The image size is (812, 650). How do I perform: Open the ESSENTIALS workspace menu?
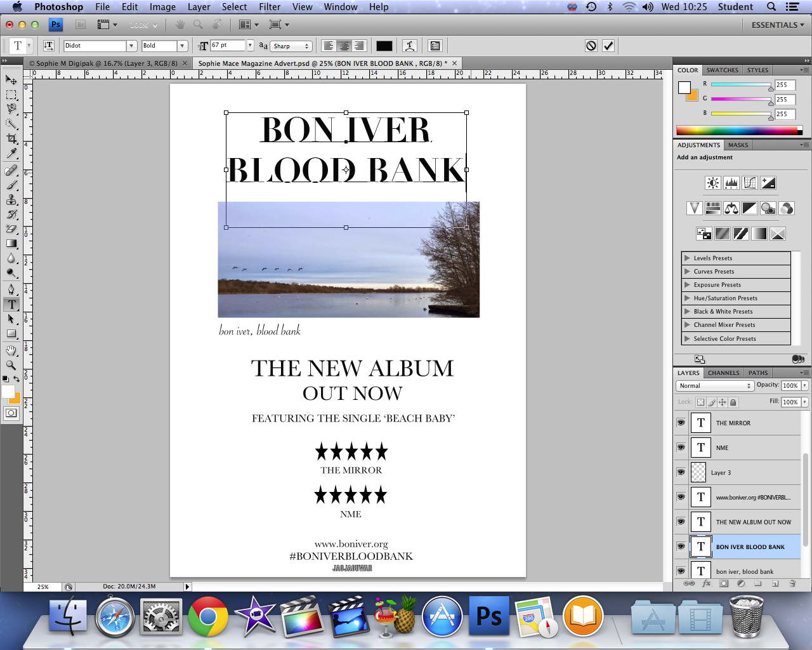pos(778,25)
